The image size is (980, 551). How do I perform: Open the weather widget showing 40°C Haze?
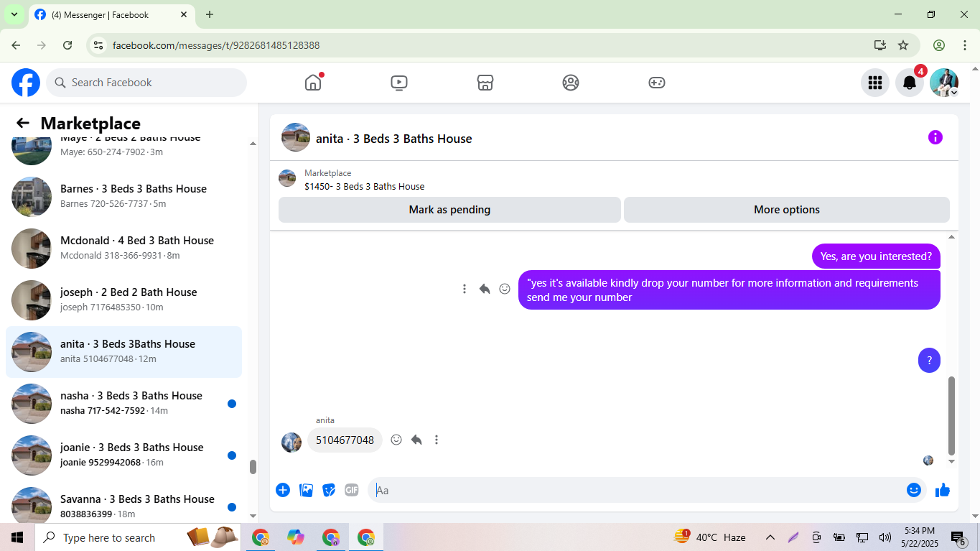pos(710,537)
